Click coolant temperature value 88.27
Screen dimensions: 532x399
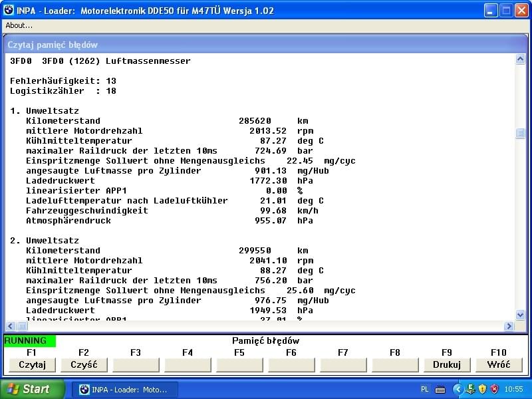(273, 271)
